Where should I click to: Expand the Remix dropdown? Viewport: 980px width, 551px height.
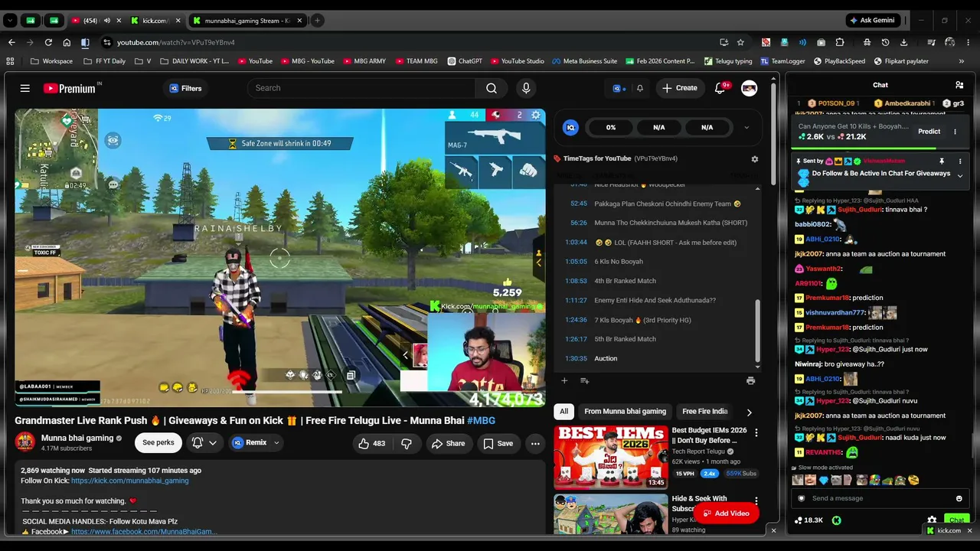(x=276, y=443)
